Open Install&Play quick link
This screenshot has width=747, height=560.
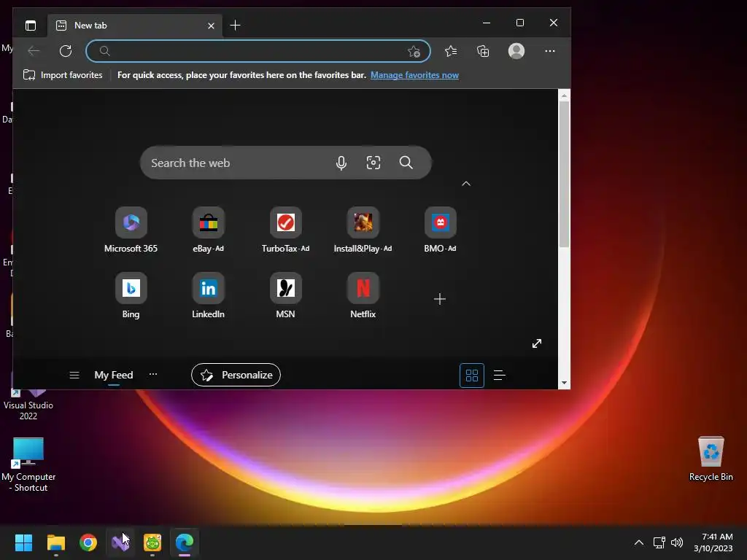(x=363, y=230)
